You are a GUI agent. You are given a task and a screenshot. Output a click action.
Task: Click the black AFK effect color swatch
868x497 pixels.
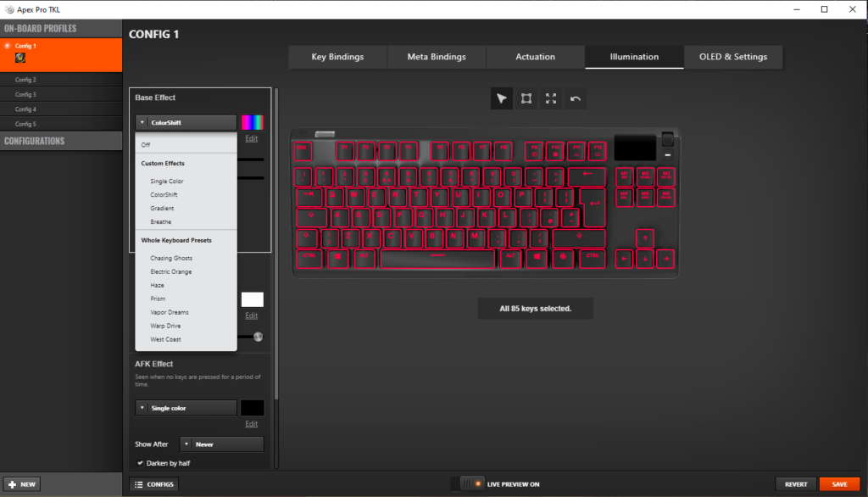[252, 408]
